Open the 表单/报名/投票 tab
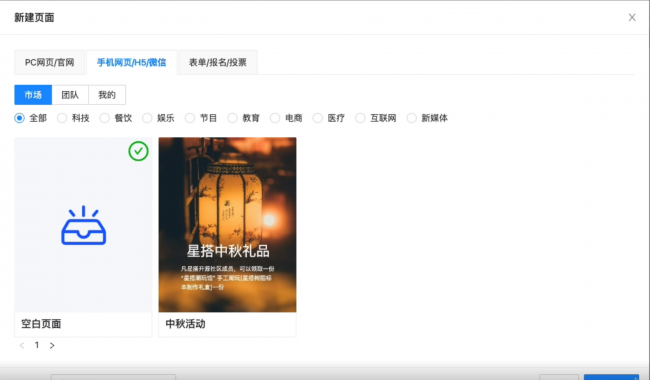This screenshot has width=650, height=380. pos(218,63)
